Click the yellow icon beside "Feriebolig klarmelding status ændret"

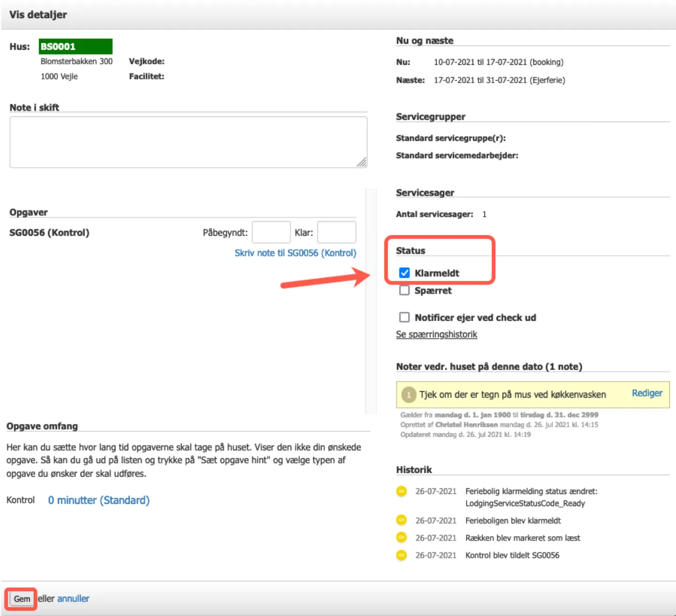tap(401, 491)
